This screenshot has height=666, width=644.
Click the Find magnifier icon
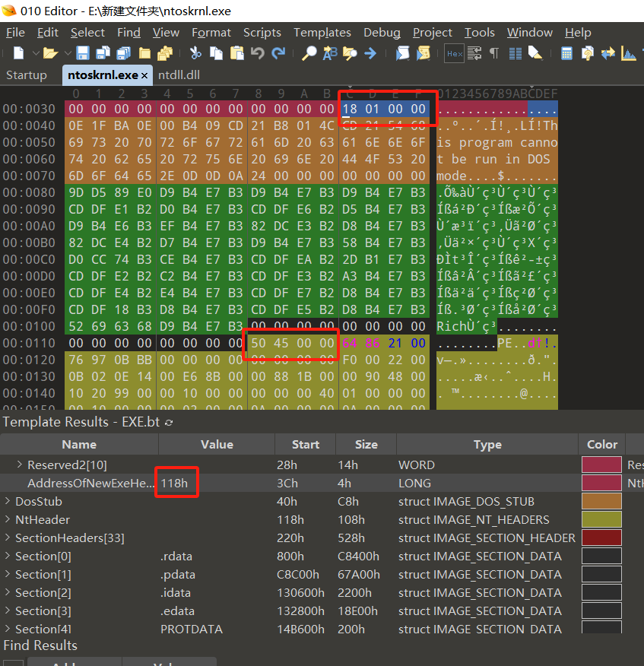pyautogui.click(x=309, y=53)
